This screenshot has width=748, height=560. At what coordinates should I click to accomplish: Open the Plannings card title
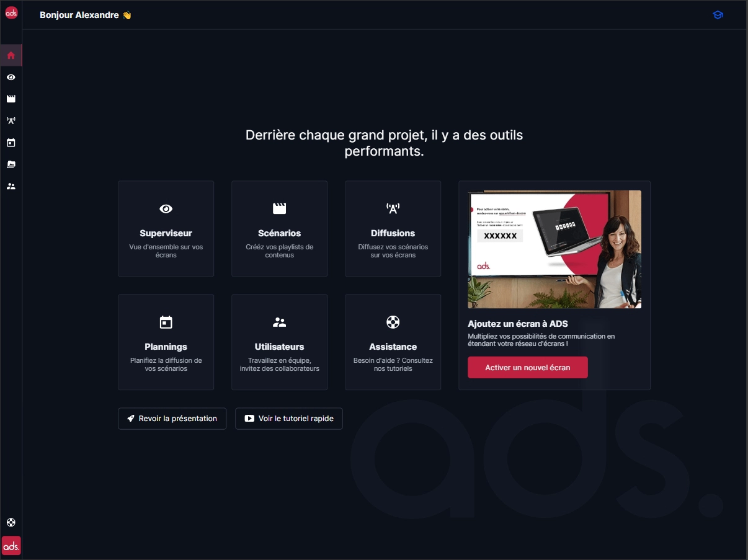pyautogui.click(x=166, y=347)
